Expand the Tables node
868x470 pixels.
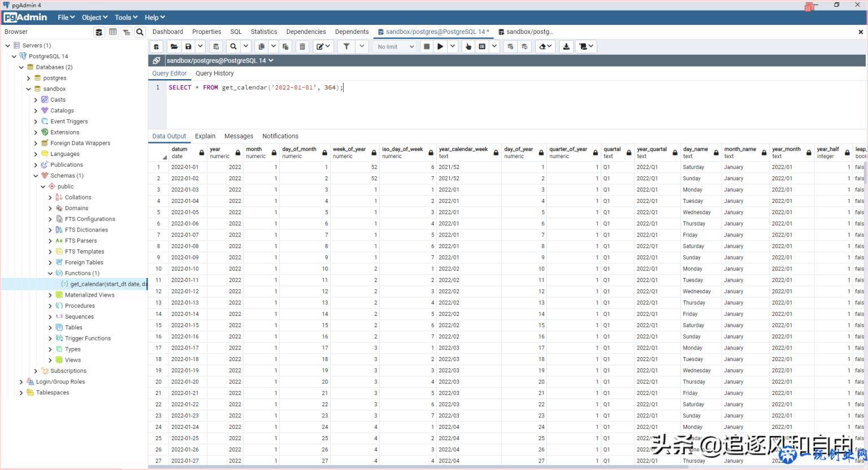tap(50, 327)
